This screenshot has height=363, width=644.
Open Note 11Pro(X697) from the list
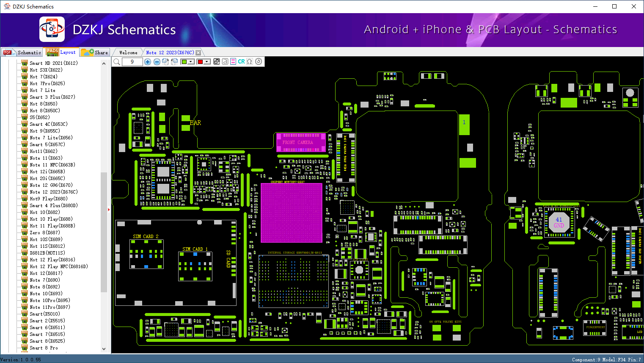pyautogui.click(x=50, y=307)
